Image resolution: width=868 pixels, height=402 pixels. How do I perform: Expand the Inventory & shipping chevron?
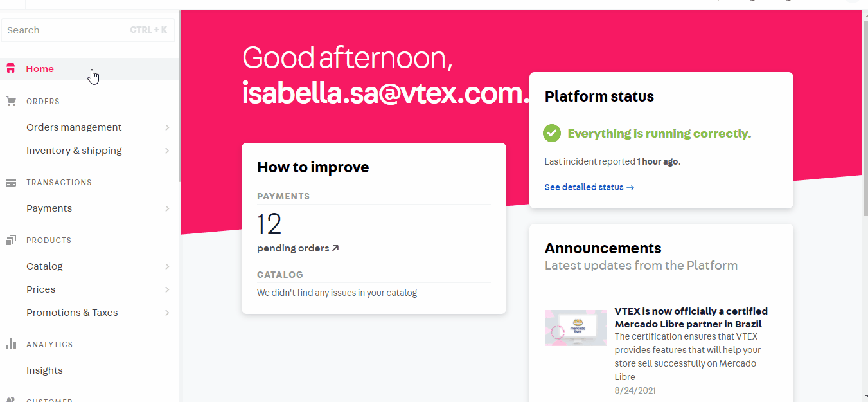click(167, 151)
